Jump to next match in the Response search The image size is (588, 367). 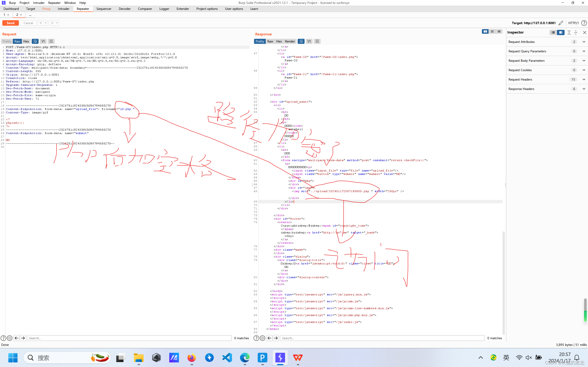point(276,338)
